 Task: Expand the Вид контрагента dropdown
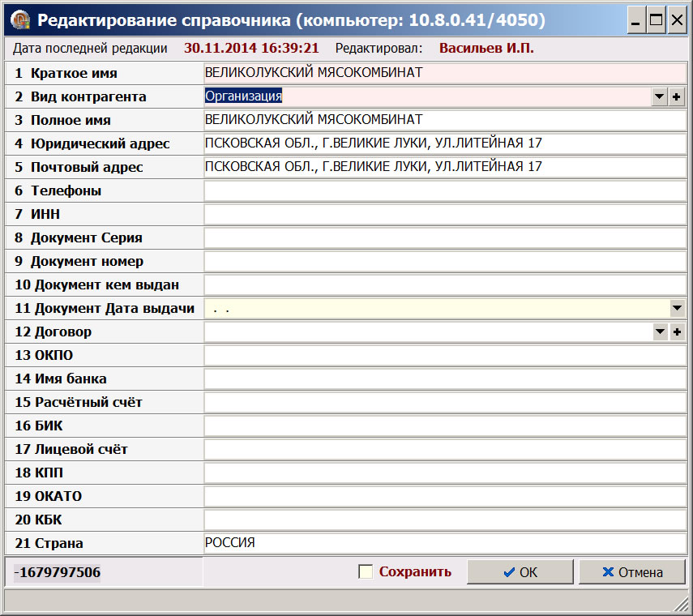pos(660,97)
